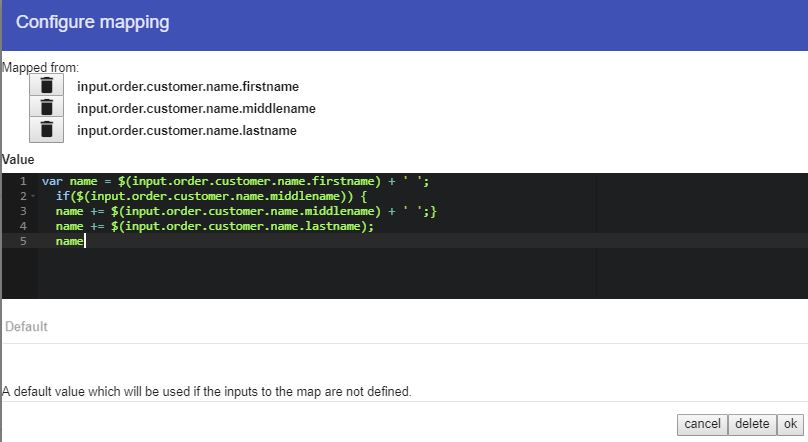Click input.order.customer.name.lastname text
Screen dimensions: 808x442
coord(187,131)
